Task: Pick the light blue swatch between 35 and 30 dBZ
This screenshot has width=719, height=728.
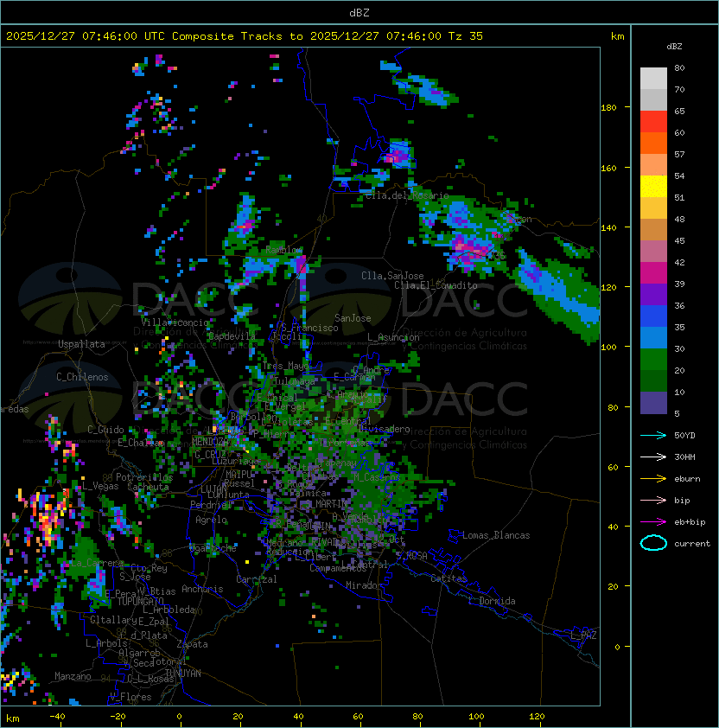Action: pyautogui.click(x=653, y=337)
